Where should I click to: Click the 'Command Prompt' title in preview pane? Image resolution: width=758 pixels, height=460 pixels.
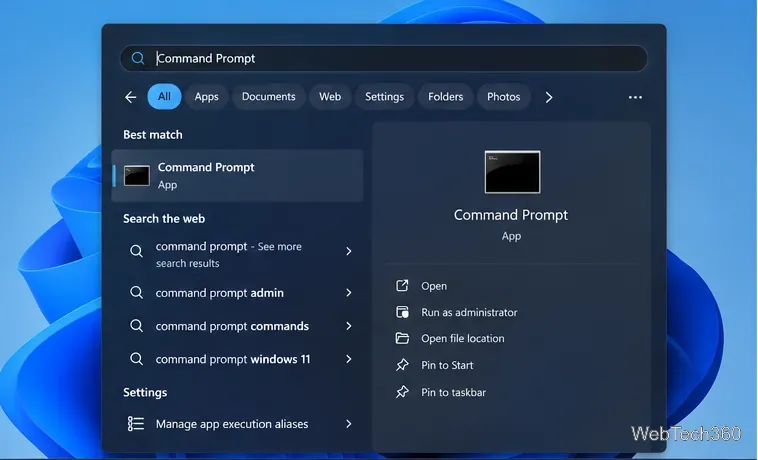511,215
